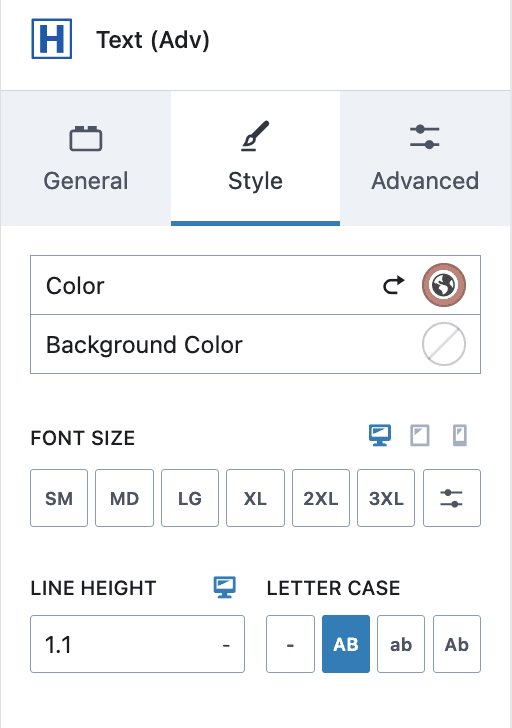Image resolution: width=512 pixels, height=728 pixels.
Task: Reset the text color with the arrow icon
Action: pos(394,285)
